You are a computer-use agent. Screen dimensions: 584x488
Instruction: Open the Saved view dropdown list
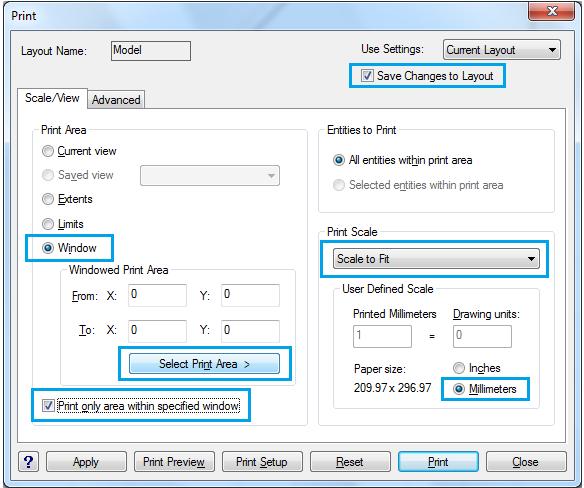(x=210, y=175)
